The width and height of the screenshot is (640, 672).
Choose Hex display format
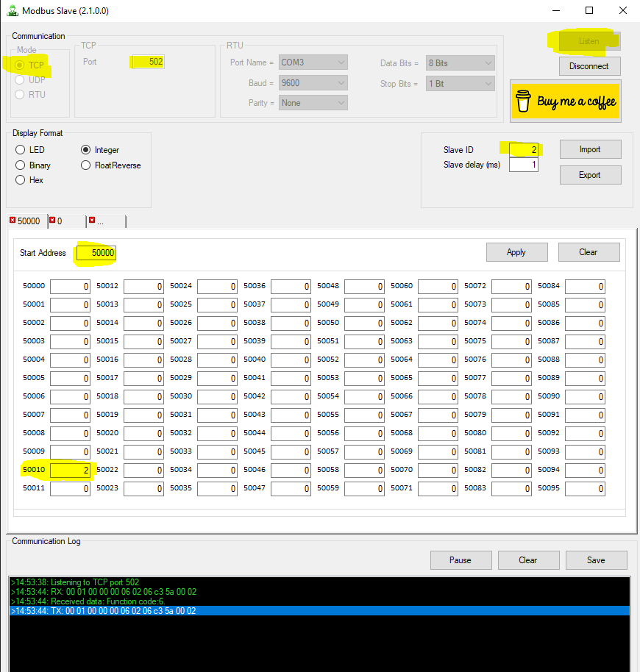pos(20,180)
